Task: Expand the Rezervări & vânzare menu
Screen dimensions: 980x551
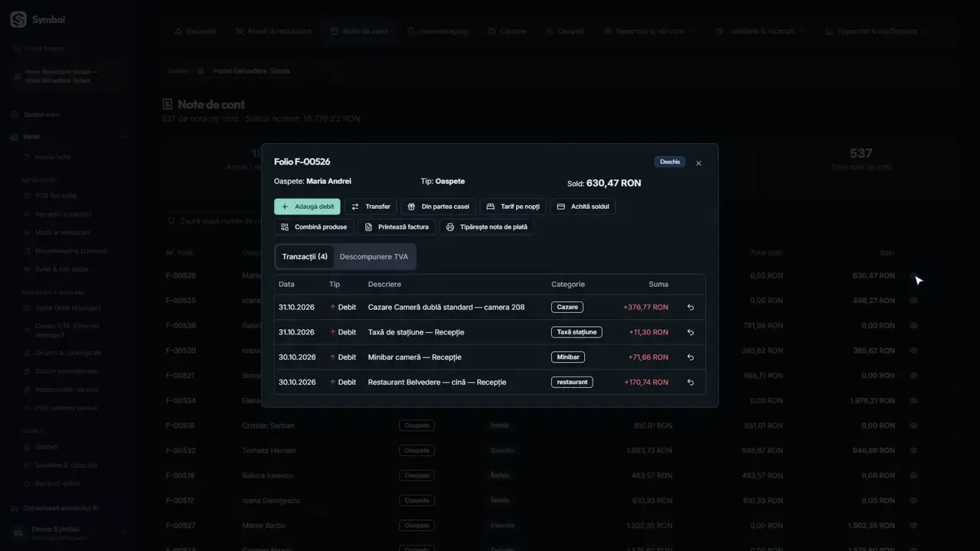Action: [x=649, y=31]
